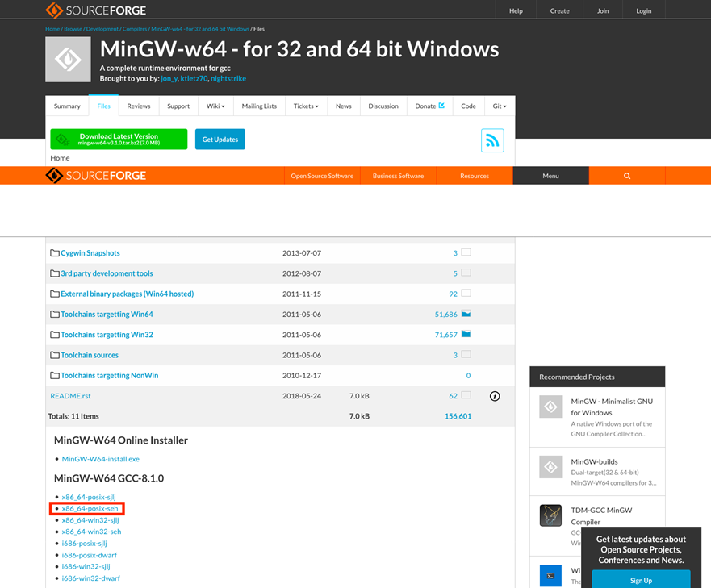Open the Mailing Lists tab
This screenshot has width=711, height=588.
(259, 106)
